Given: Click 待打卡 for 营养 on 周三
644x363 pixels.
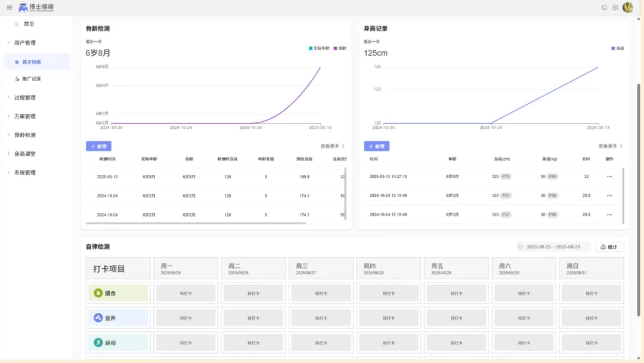Looking at the screenshot, I should [x=321, y=318].
